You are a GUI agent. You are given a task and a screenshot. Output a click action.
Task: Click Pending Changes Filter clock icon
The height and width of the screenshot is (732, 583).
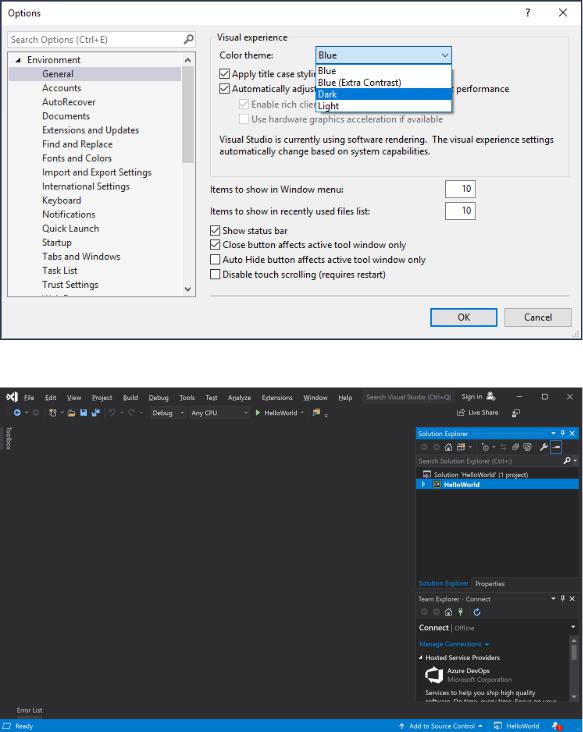[x=485, y=447]
